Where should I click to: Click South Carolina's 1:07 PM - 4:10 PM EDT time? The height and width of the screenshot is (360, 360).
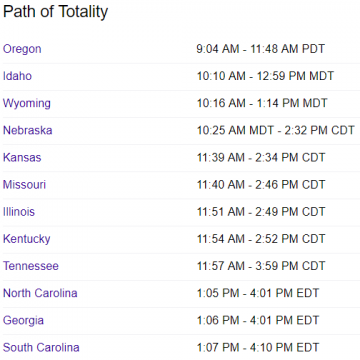[258, 348]
